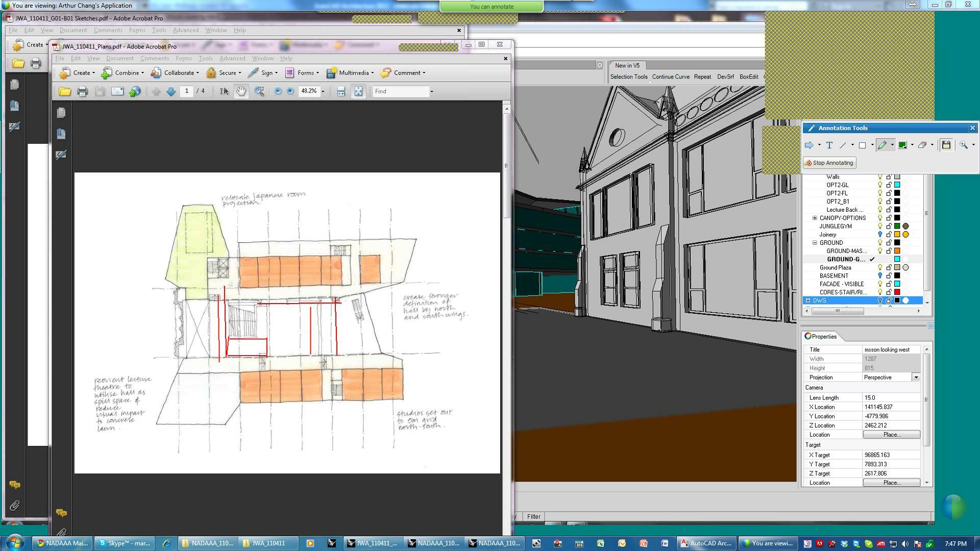Select the annotation Line tool
This screenshot has height=551, width=980.
point(843,145)
